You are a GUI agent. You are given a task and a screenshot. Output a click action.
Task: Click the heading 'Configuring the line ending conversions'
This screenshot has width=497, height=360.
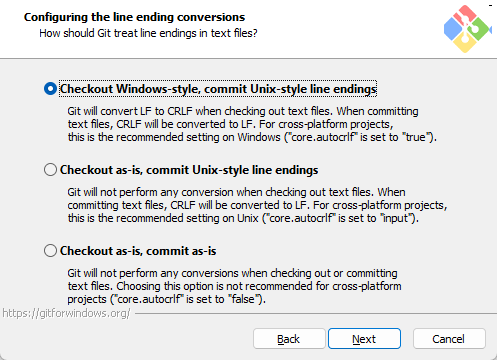click(134, 17)
